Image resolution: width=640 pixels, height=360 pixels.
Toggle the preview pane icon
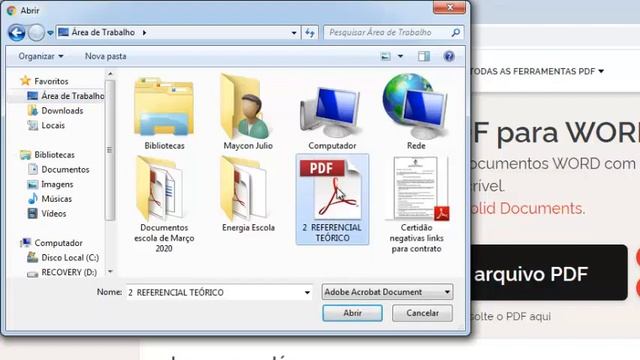click(x=424, y=56)
